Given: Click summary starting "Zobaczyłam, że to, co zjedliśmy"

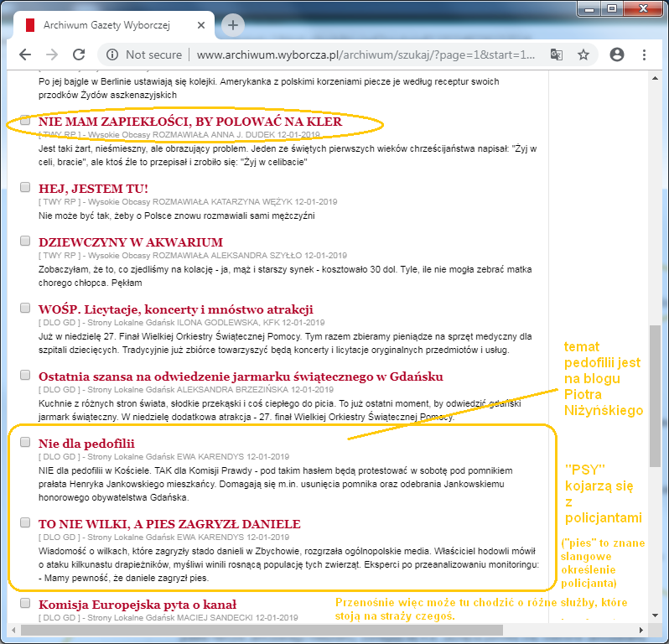Looking at the screenshot, I should 285,276.
